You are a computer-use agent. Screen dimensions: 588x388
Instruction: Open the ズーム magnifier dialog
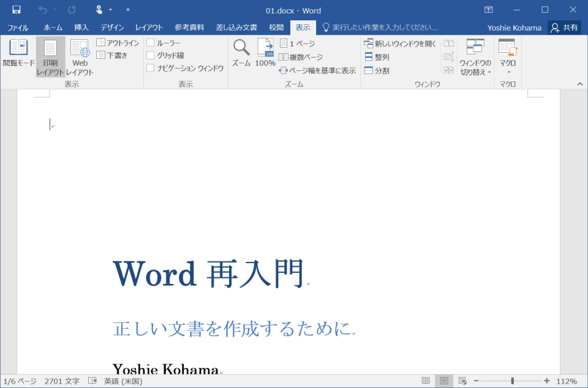point(241,53)
